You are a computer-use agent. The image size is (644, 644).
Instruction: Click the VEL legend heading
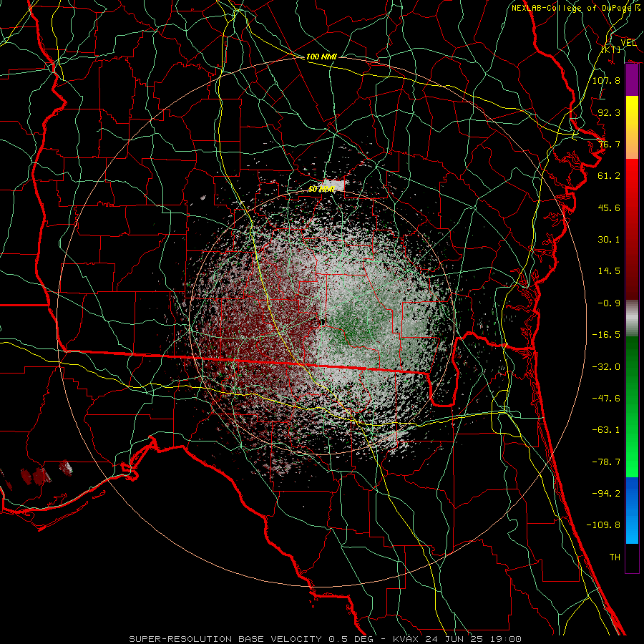pyautogui.click(x=628, y=43)
